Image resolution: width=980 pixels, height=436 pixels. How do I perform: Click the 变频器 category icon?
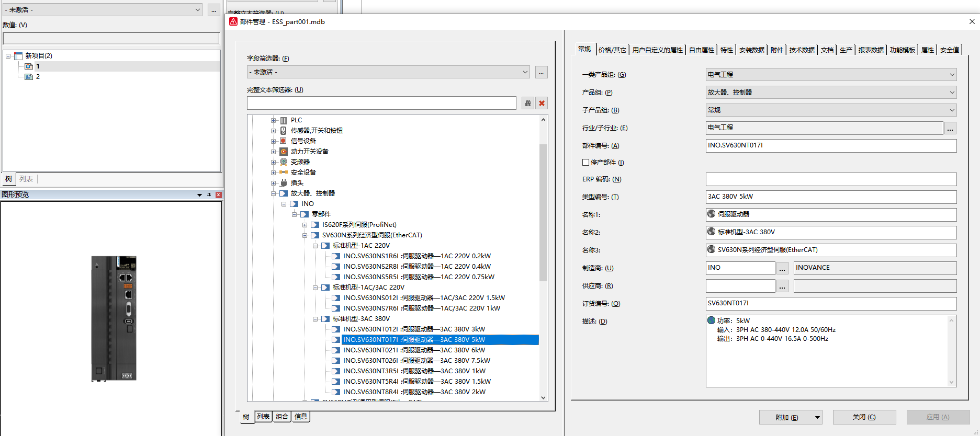pos(284,162)
